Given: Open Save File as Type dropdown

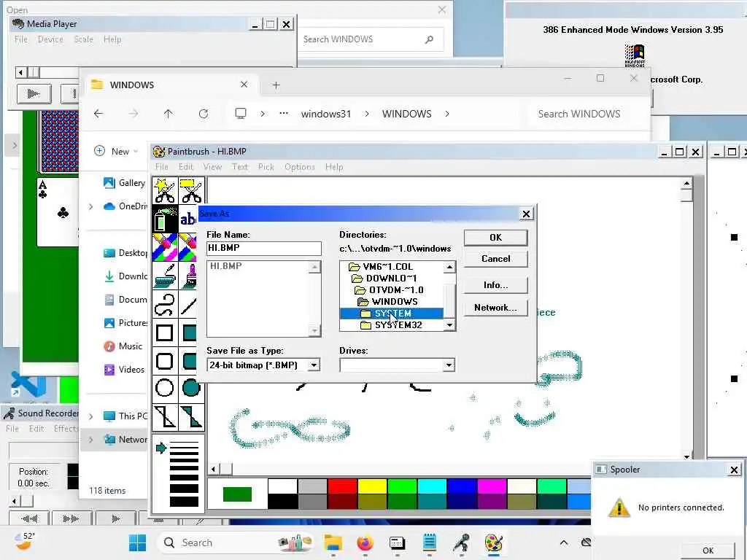Looking at the screenshot, I should coord(314,365).
